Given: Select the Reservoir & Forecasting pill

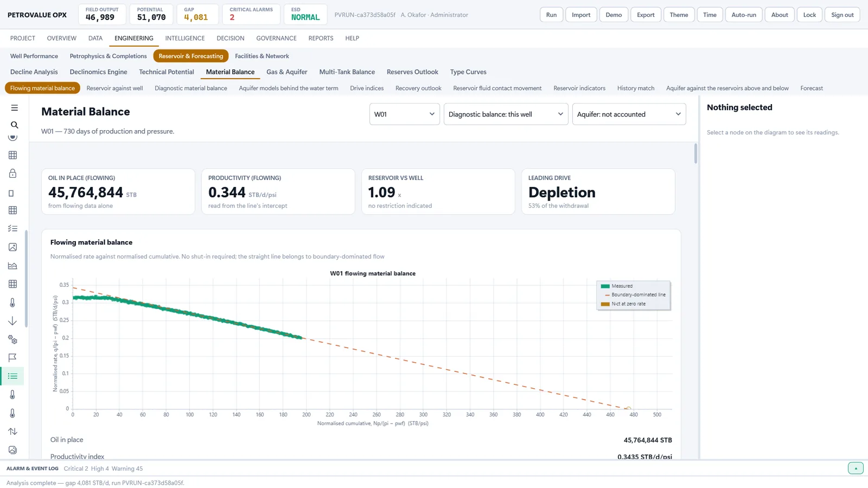Looking at the screenshot, I should (191, 56).
